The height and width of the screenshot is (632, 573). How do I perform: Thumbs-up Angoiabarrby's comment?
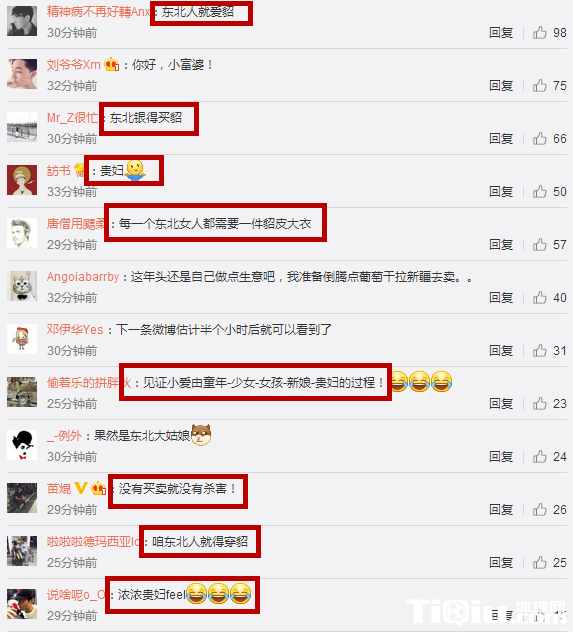coord(540,298)
